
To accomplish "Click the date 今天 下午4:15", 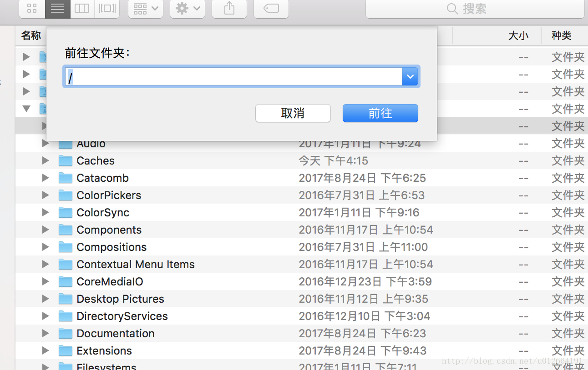I will pyautogui.click(x=334, y=160).
